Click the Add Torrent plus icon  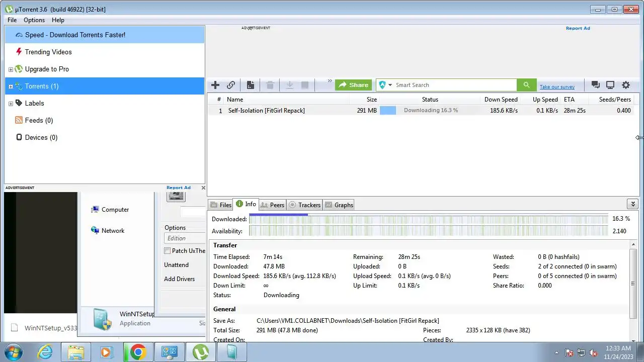coord(215,85)
